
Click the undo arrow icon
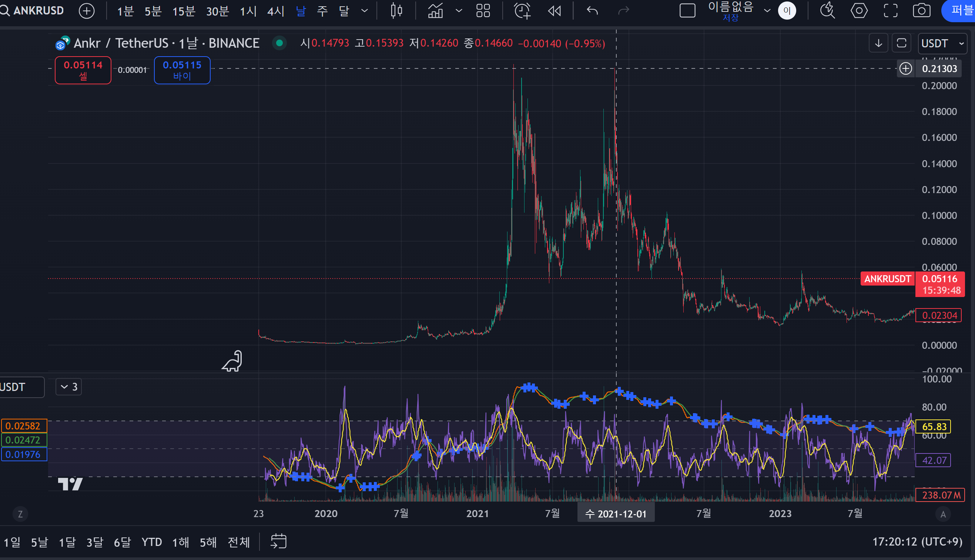[592, 11]
